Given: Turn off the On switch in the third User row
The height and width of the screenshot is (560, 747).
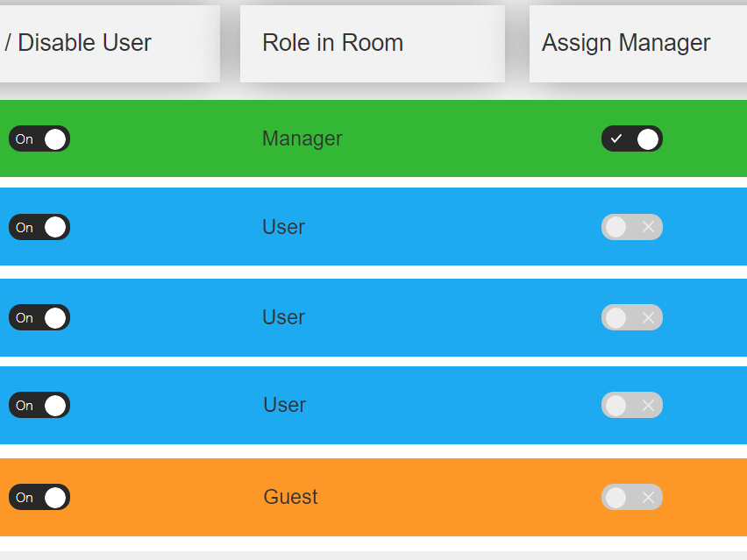Looking at the screenshot, I should (x=39, y=405).
